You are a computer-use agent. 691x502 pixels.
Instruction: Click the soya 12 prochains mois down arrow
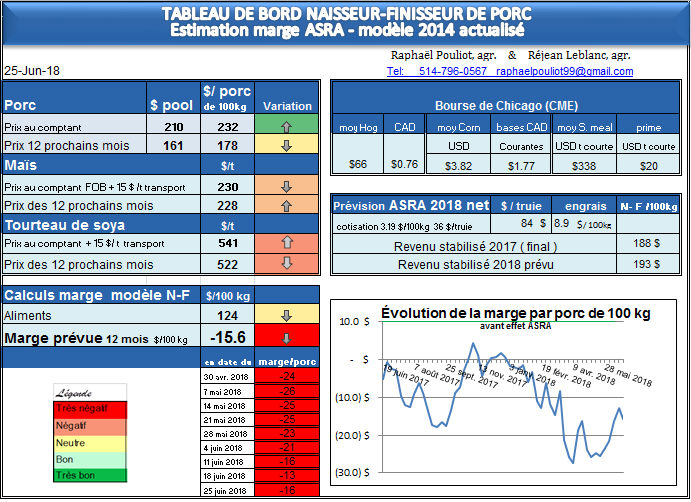pos(286,264)
